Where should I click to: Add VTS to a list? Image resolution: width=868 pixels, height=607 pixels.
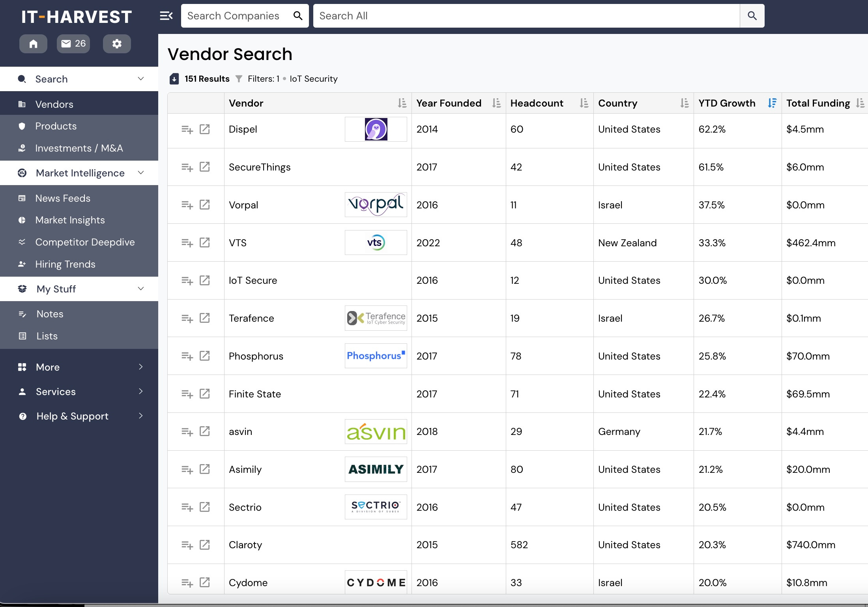pos(187,243)
